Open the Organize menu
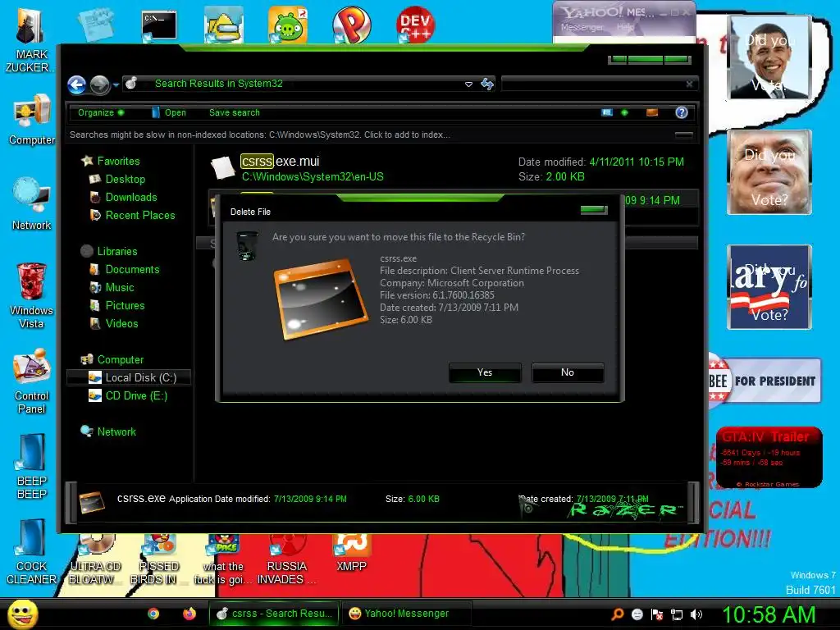This screenshot has height=630, width=840. (x=101, y=112)
